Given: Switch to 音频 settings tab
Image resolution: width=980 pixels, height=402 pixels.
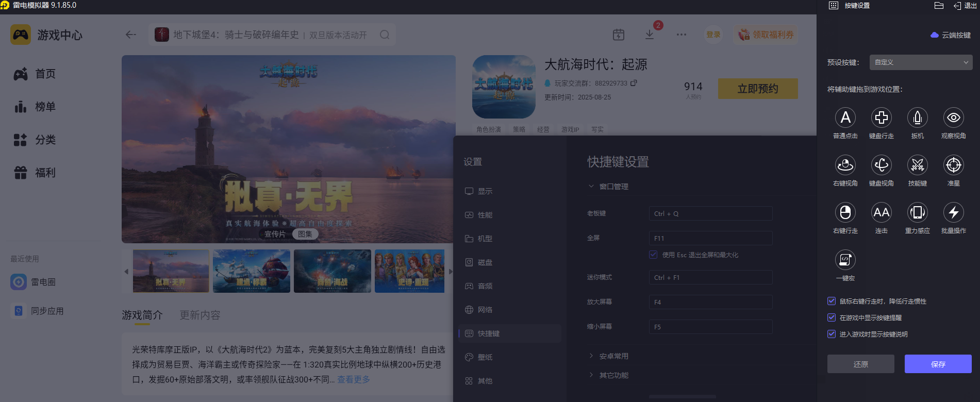Looking at the screenshot, I should pos(485,286).
